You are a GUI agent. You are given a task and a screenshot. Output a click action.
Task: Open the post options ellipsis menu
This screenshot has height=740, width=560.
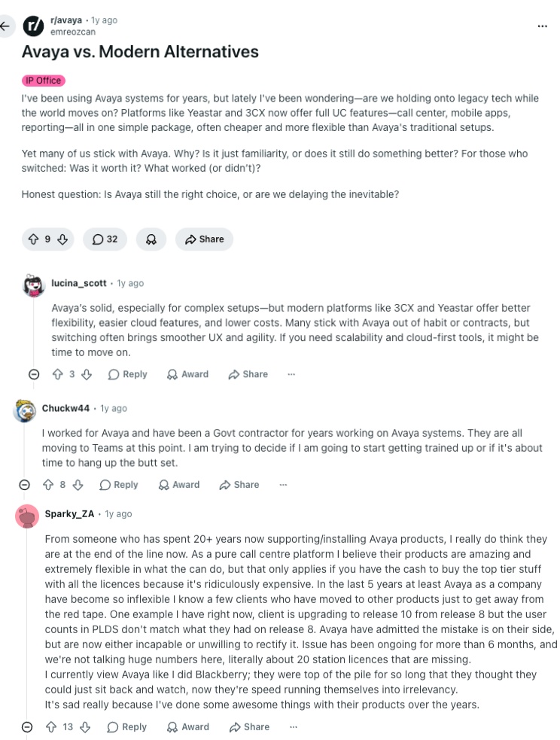[x=543, y=26]
